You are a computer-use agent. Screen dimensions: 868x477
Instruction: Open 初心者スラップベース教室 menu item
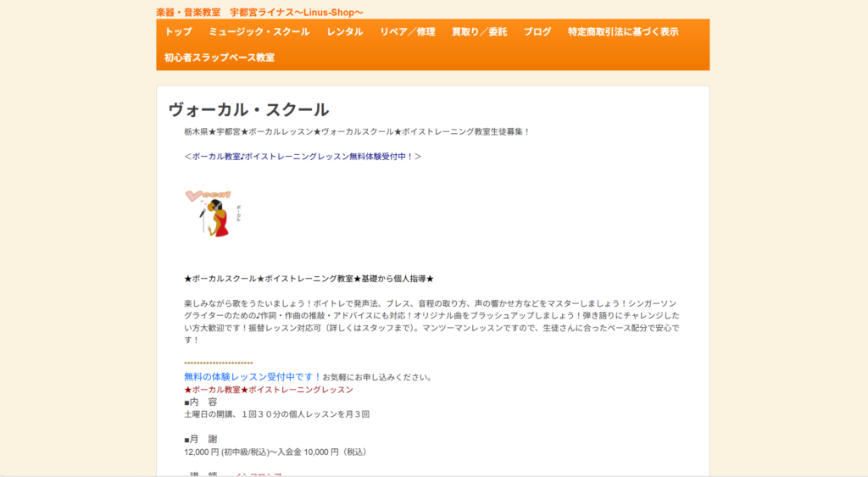(x=220, y=58)
